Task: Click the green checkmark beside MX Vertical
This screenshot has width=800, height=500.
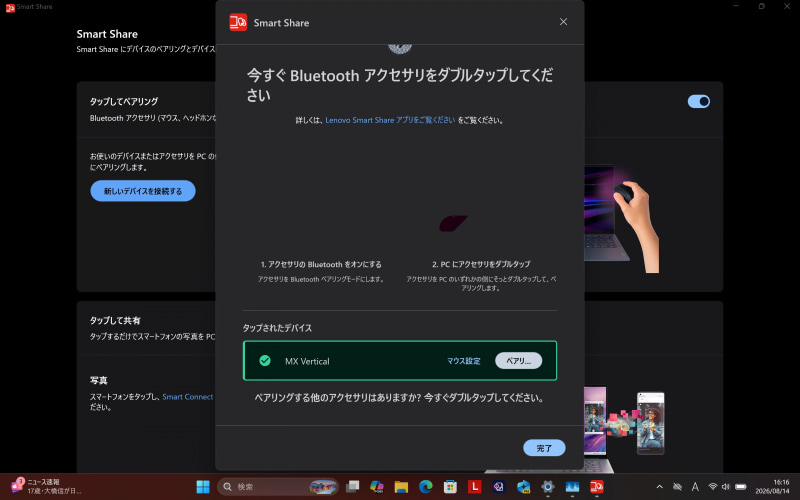Action: click(x=265, y=361)
